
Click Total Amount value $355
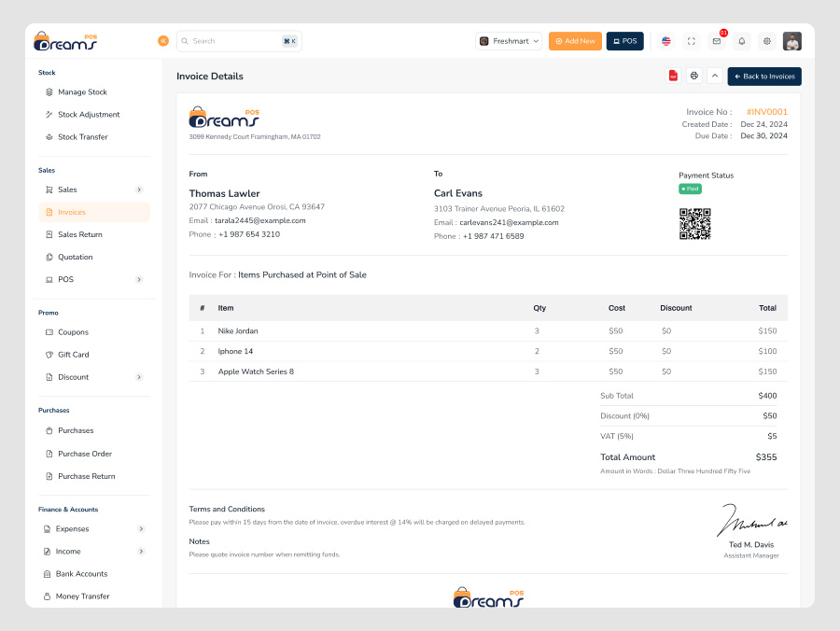click(766, 456)
